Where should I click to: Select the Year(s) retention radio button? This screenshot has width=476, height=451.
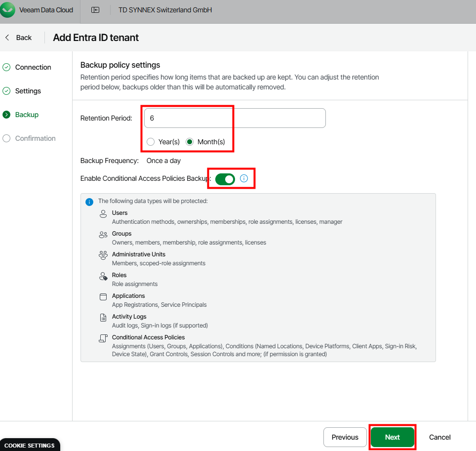(x=151, y=142)
